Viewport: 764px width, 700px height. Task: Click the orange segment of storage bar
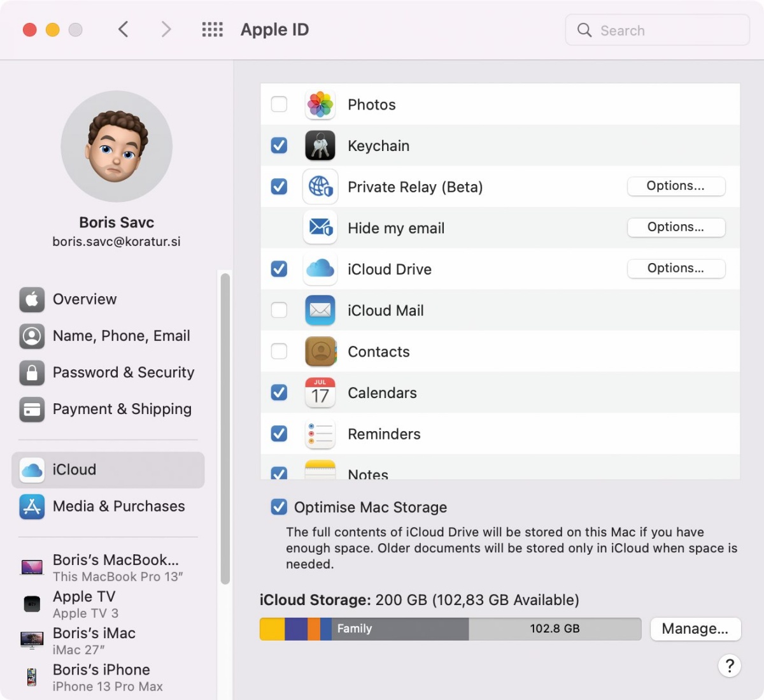[x=314, y=629]
